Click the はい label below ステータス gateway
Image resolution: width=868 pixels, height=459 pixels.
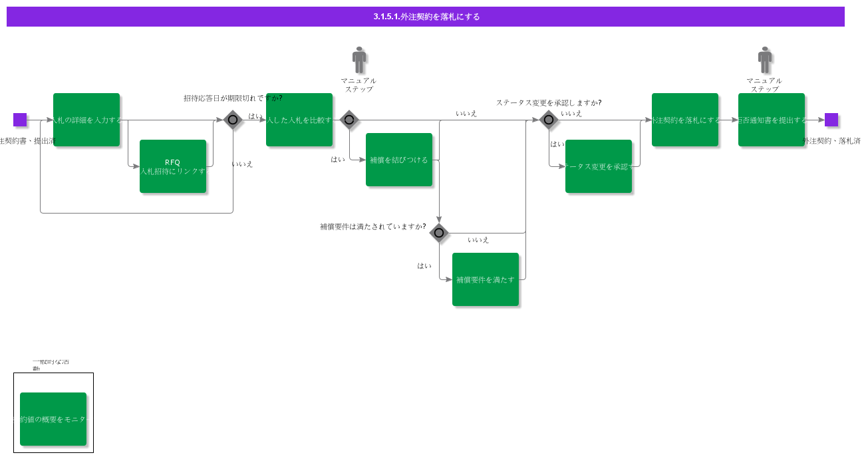pos(557,144)
